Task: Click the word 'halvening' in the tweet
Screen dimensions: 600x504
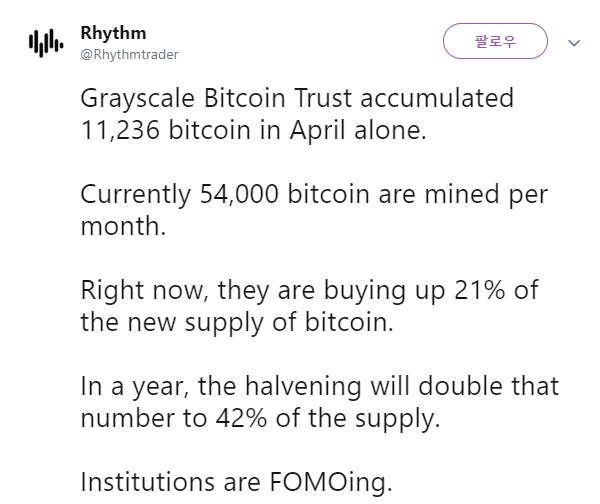Action: [303, 386]
